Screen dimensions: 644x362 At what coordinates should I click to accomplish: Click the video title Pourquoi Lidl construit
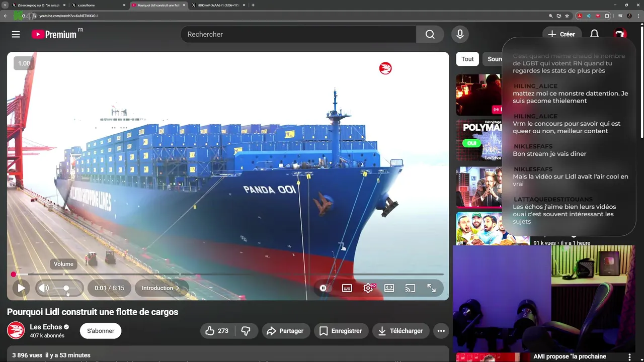click(93, 312)
